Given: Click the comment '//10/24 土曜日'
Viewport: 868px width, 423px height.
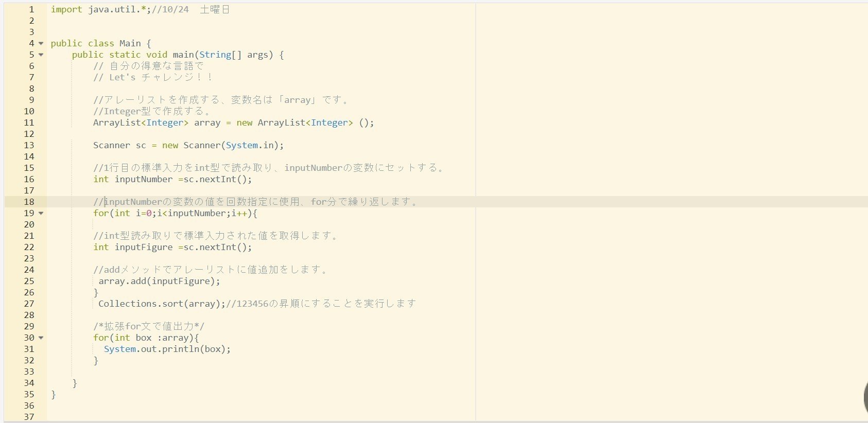Looking at the screenshot, I should [190, 10].
